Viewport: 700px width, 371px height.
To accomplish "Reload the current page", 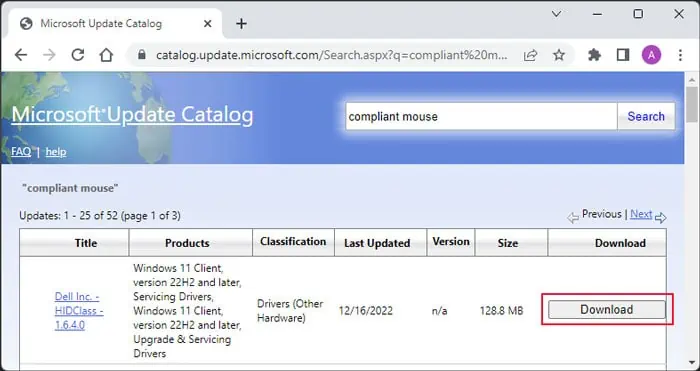I will [x=78, y=55].
